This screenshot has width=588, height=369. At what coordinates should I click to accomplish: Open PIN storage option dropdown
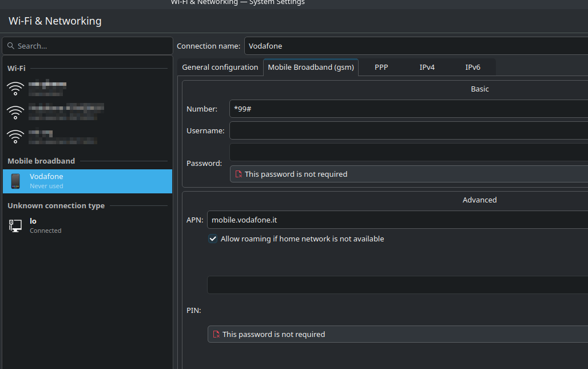(398, 334)
